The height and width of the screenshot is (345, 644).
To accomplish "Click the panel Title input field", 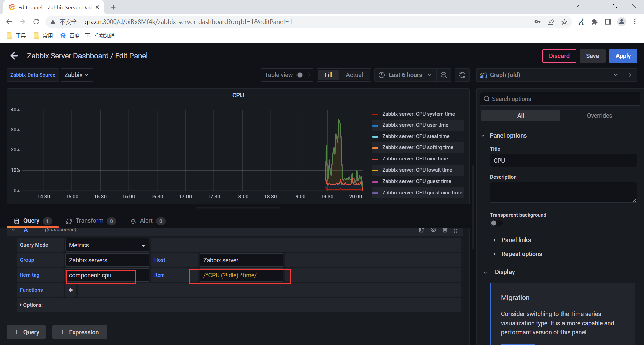I will coord(563,160).
